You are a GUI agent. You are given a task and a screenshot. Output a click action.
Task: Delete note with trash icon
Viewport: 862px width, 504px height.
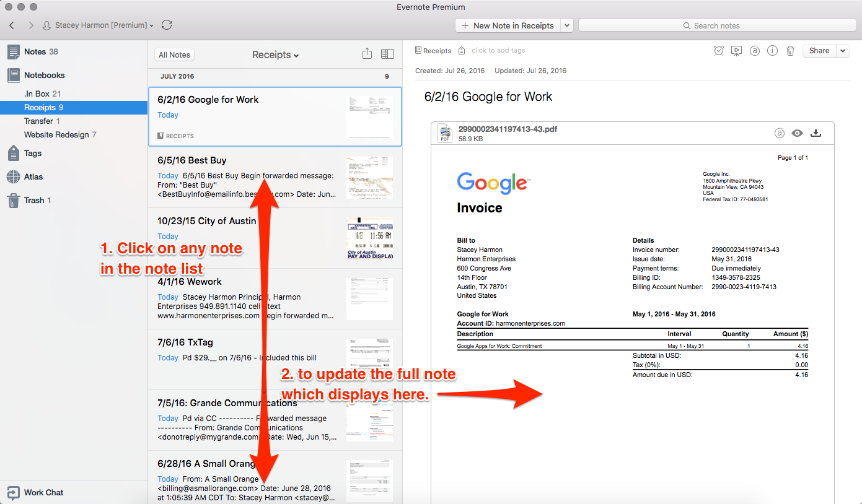(x=790, y=51)
